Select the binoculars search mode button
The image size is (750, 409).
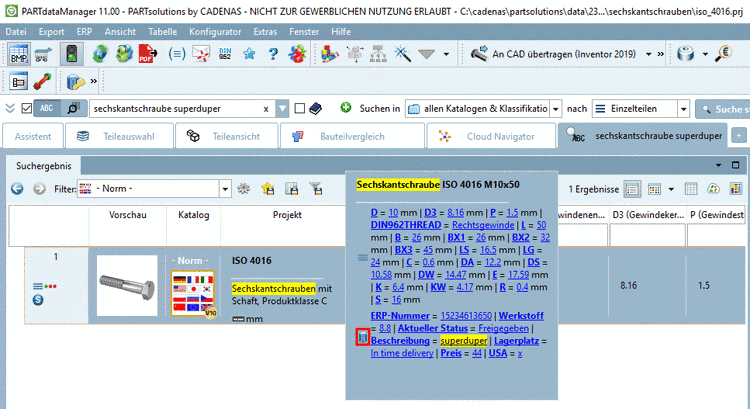[73, 109]
